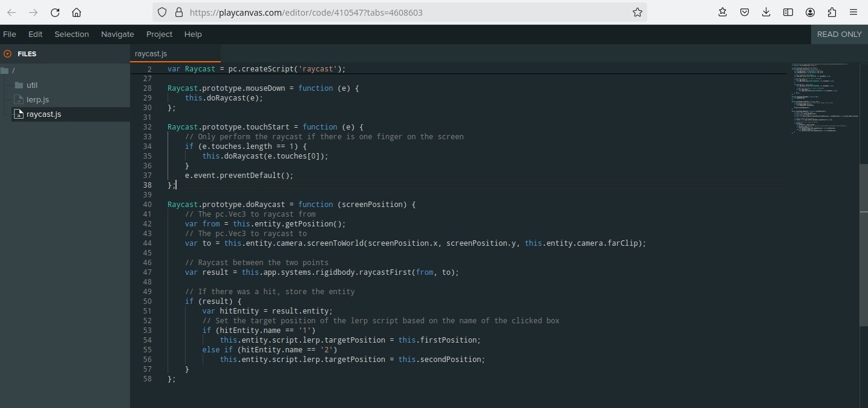View site security padlock info
This screenshot has height=408, width=868.
click(x=178, y=12)
